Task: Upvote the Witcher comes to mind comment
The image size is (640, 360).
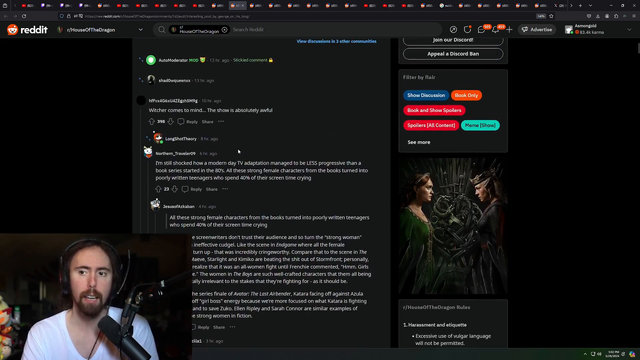Action: point(151,122)
